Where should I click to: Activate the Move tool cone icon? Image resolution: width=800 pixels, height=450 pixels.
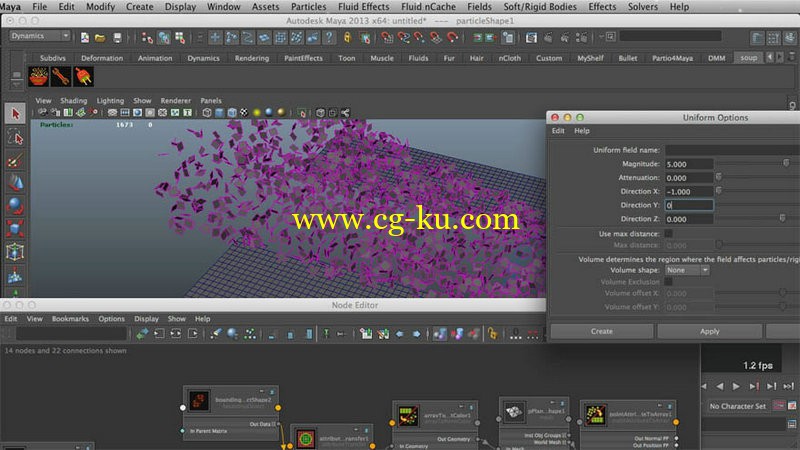coord(15,183)
